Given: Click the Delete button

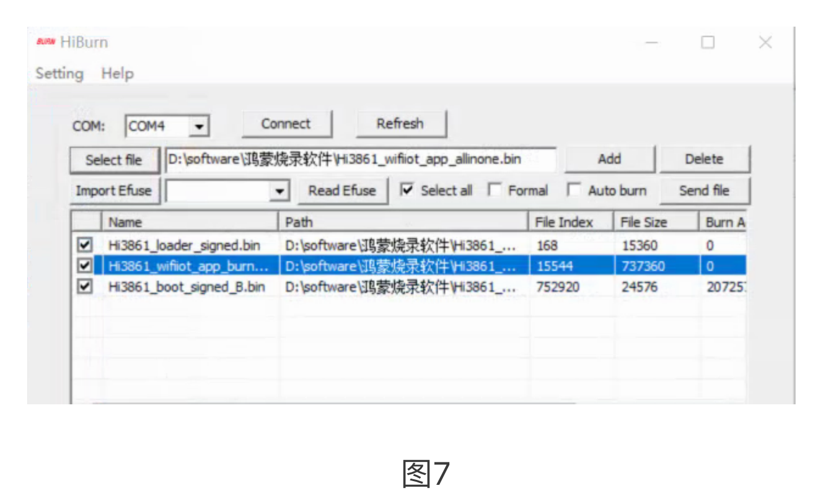Looking at the screenshot, I should (704, 159).
